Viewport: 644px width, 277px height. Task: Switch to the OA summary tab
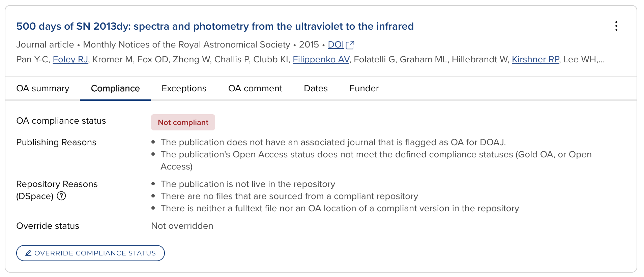pyautogui.click(x=42, y=88)
